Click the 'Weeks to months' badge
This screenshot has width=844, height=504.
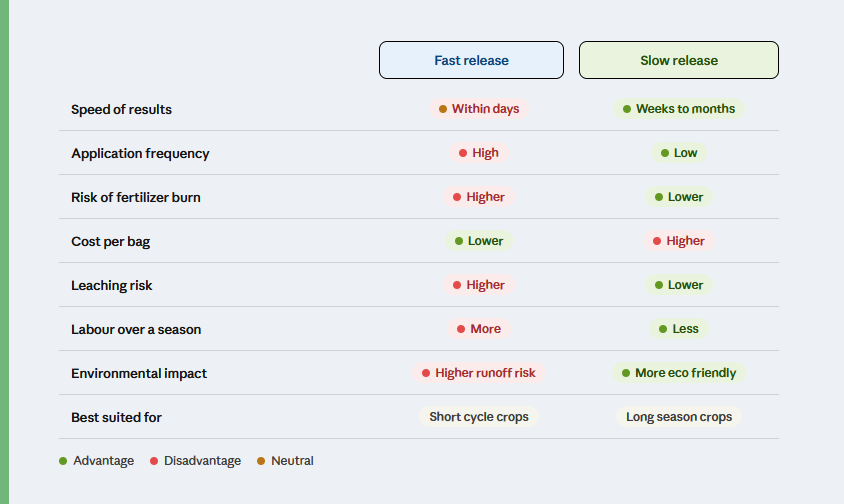click(x=678, y=109)
